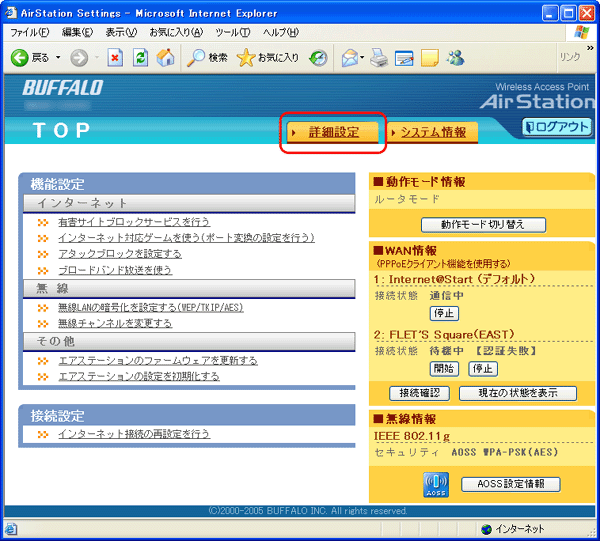Click the Edit page toolbar icon

click(x=404, y=59)
